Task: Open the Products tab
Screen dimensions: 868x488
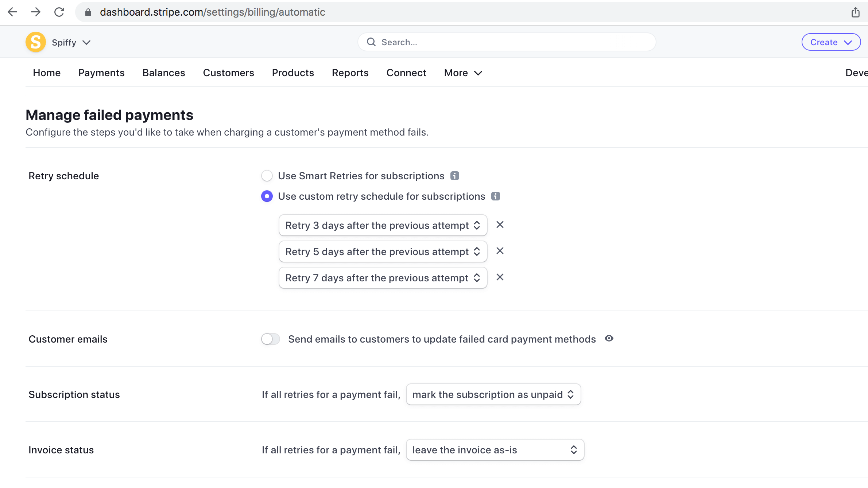Action: 293,73
